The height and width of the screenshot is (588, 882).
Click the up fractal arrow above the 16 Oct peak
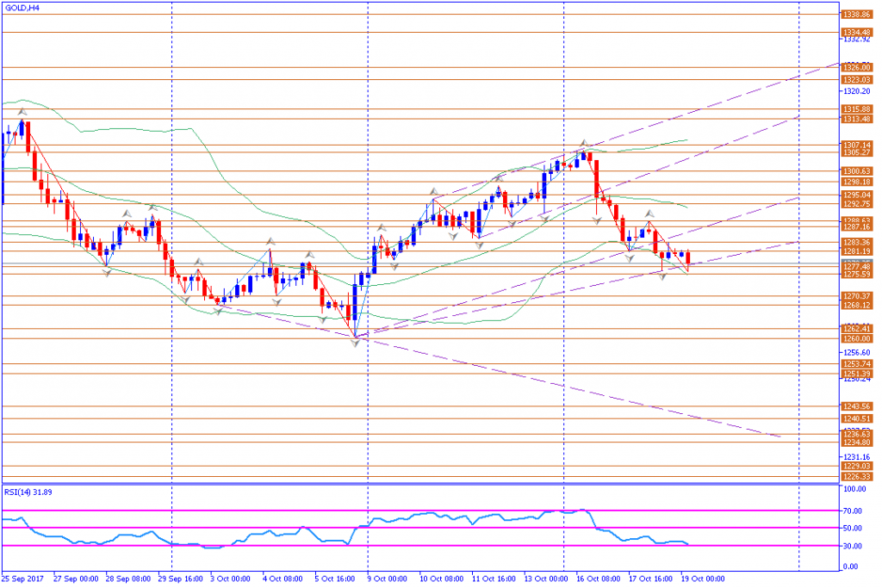click(x=584, y=143)
